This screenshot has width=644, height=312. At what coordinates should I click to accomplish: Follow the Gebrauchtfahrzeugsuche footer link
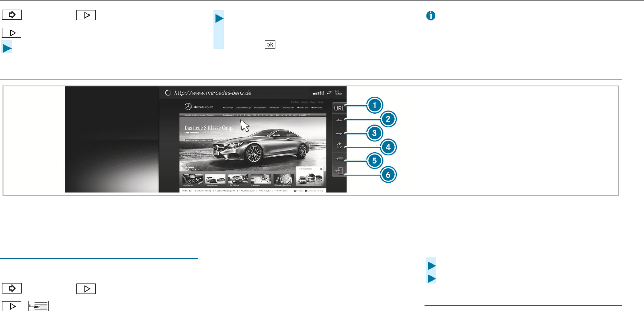225,191
